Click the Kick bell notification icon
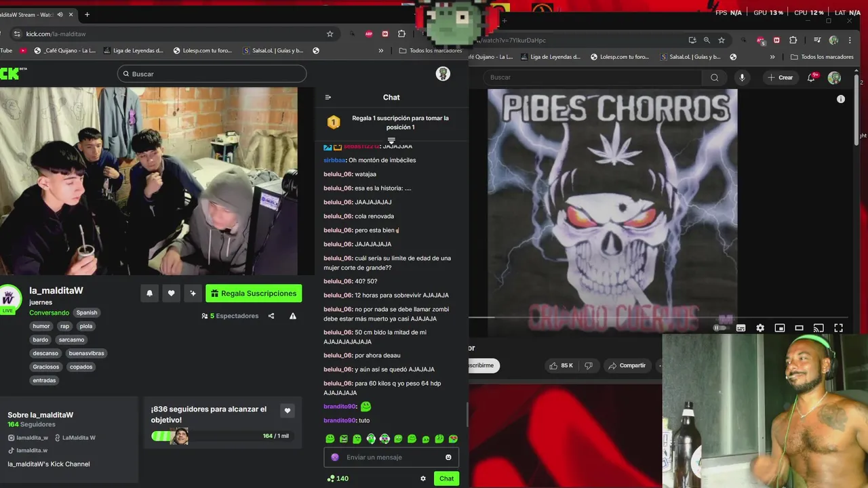This screenshot has height=488, width=868. 150,293
